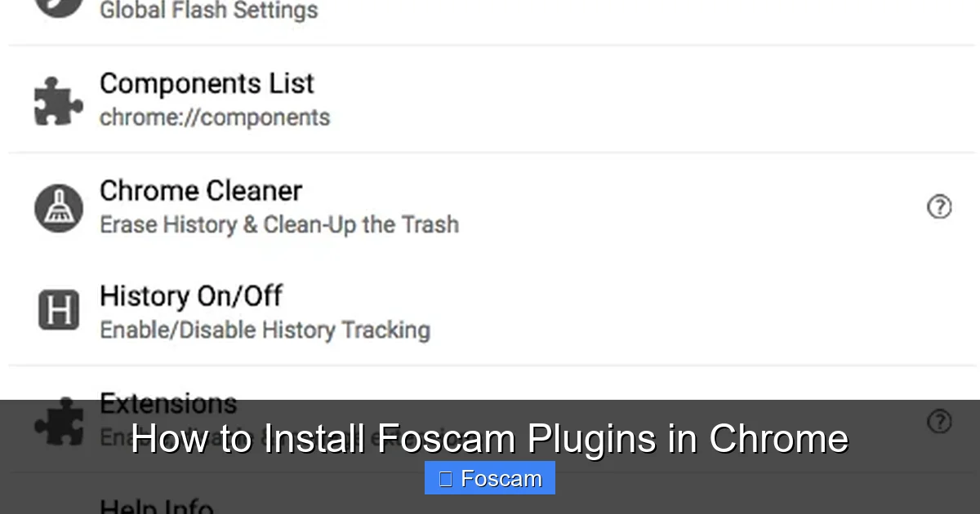980x514 pixels.
Task: Open the Extensions puzzle icon
Action: point(57,421)
